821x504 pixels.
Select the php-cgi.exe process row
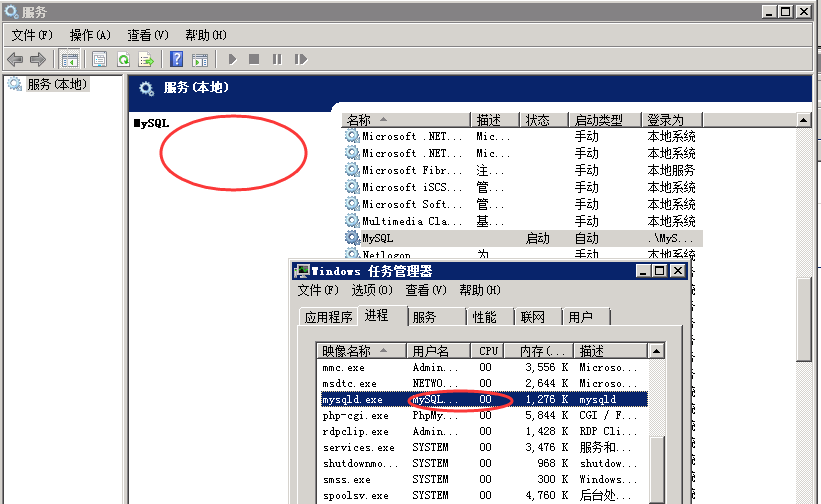pos(483,416)
